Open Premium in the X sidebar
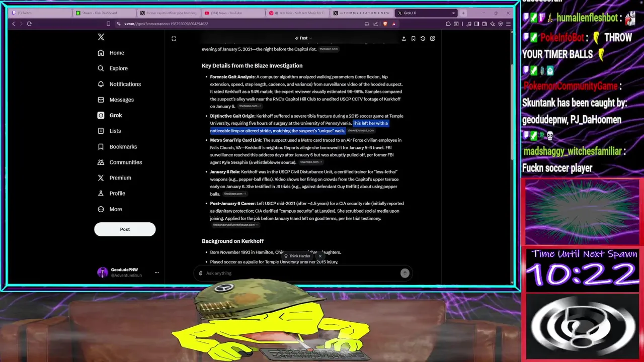 tap(114, 177)
